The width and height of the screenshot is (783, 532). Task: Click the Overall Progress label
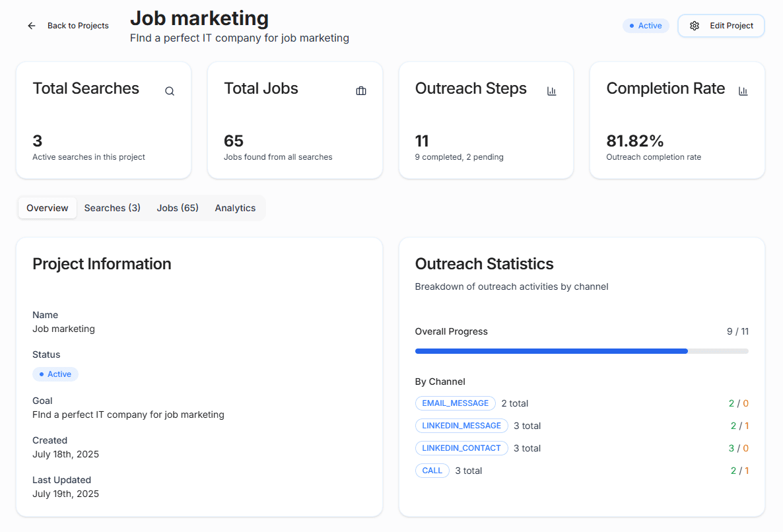(x=452, y=331)
